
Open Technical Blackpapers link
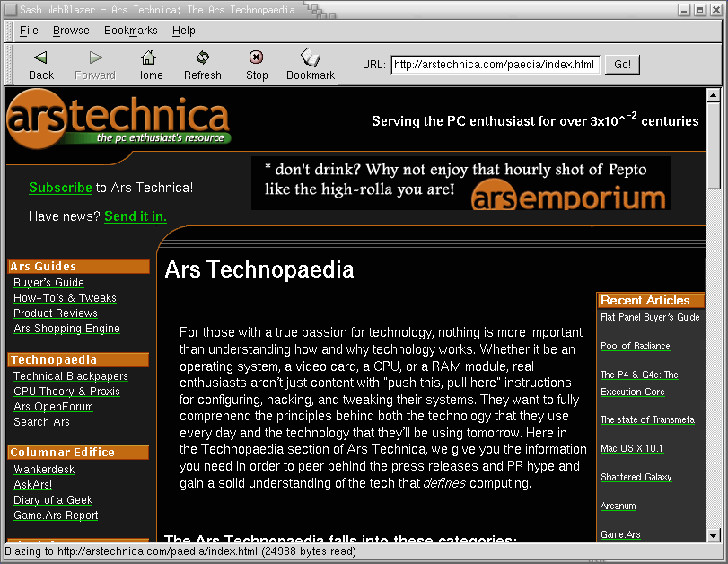point(71,376)
